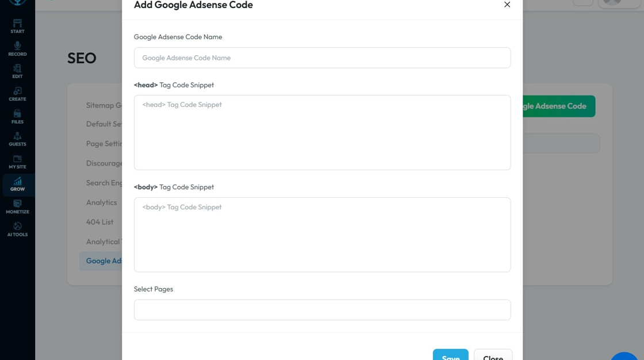The width and height of the screenshot is (644, 360).
Task: Open the START section in sidebar
Action: (x=17, y=26)
